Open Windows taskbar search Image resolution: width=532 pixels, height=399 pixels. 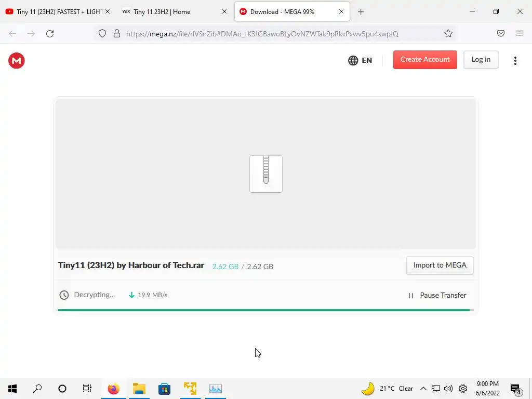point(37,389)
